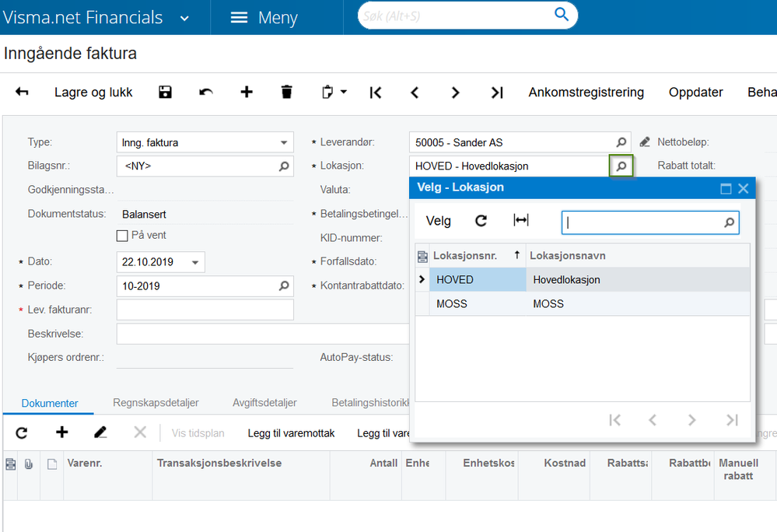The width and height of the screenshot is (777, 532).
Task: Click the Lev. fakturanr input field
Action: tap(205, 310)
